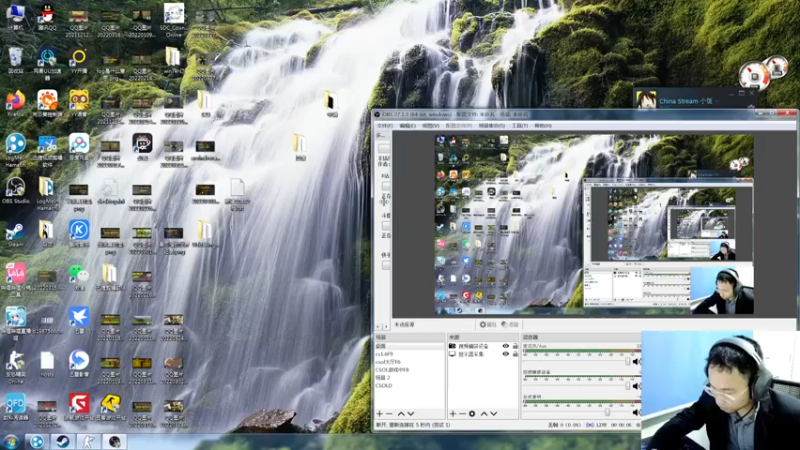Add a new source with plus button
The height and width of the screenshot is (450, 800).
453,414
